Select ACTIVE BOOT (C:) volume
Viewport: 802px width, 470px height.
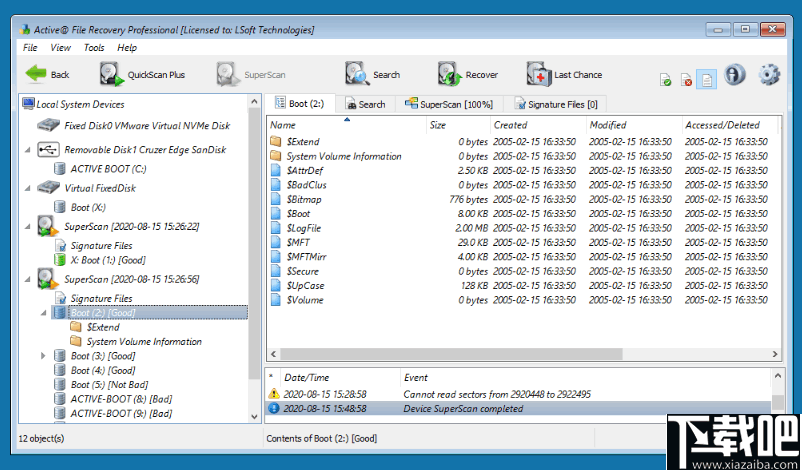[x=108, y=169]
